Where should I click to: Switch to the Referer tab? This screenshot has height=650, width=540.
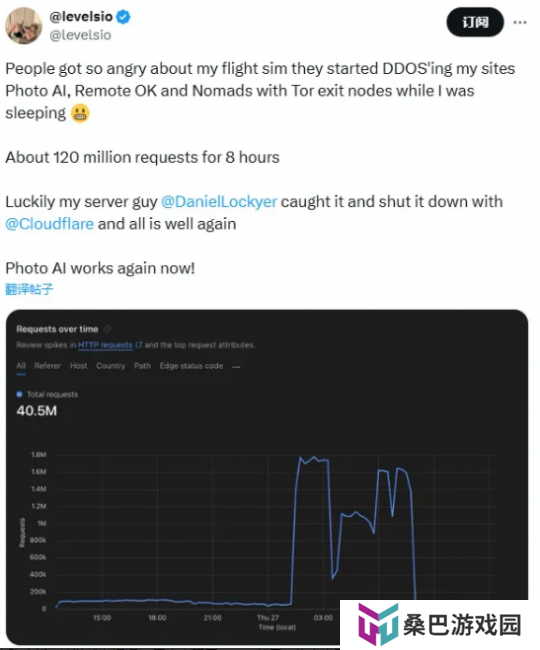pyautogui.click(x=48, y=366)
